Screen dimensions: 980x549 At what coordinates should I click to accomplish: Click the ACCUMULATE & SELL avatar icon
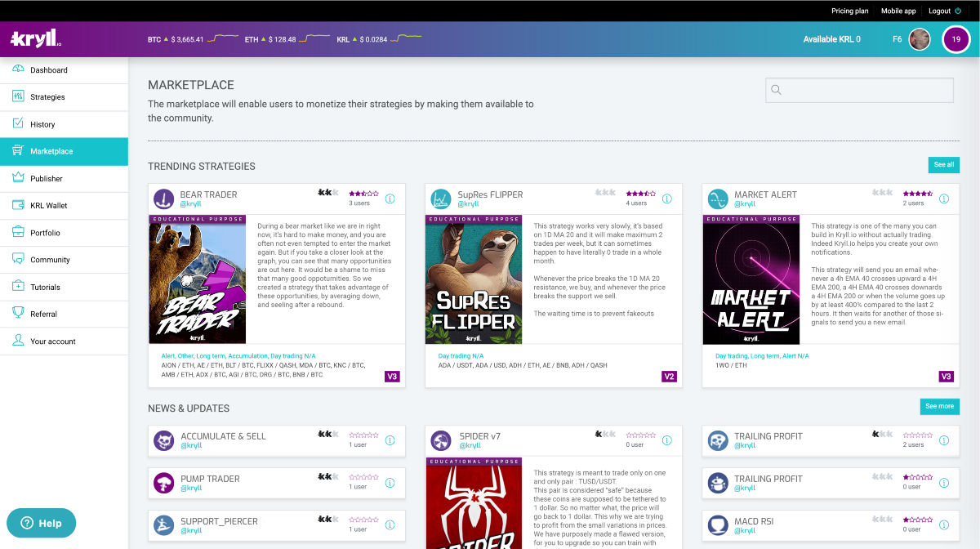tap(164, 440)
